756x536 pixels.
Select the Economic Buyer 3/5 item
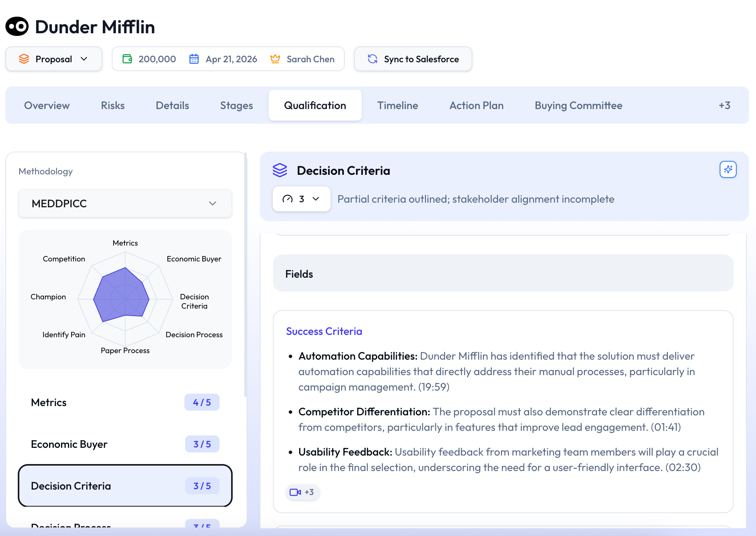pyautogui.click(x=125, y=444)
